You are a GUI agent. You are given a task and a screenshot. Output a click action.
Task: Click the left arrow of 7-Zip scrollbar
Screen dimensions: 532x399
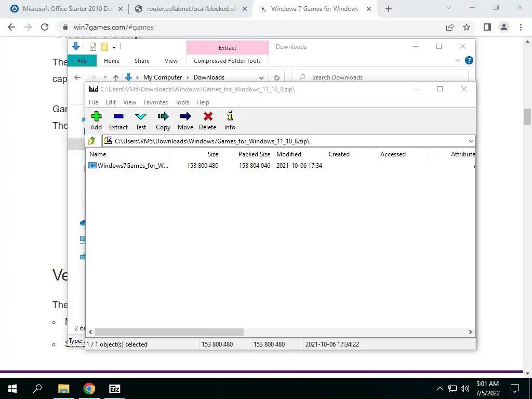click(90, 332)
